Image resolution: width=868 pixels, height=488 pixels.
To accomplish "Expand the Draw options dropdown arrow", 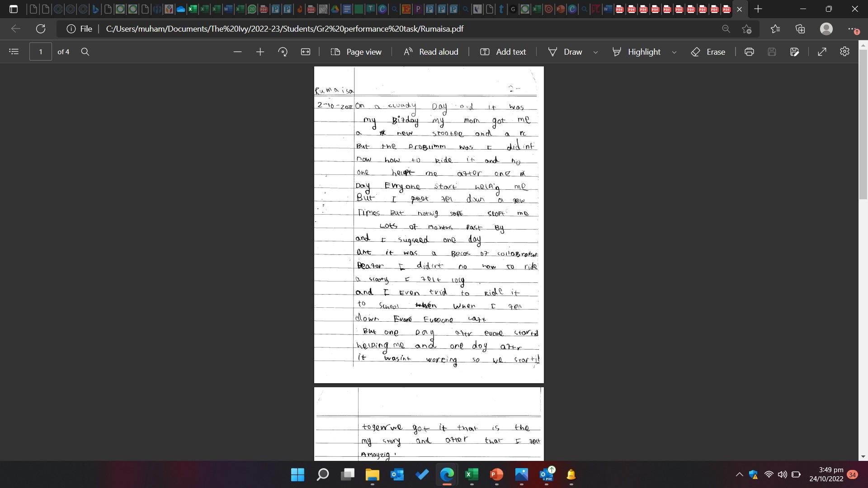I will pyautogui.click(x=595, y=52).
